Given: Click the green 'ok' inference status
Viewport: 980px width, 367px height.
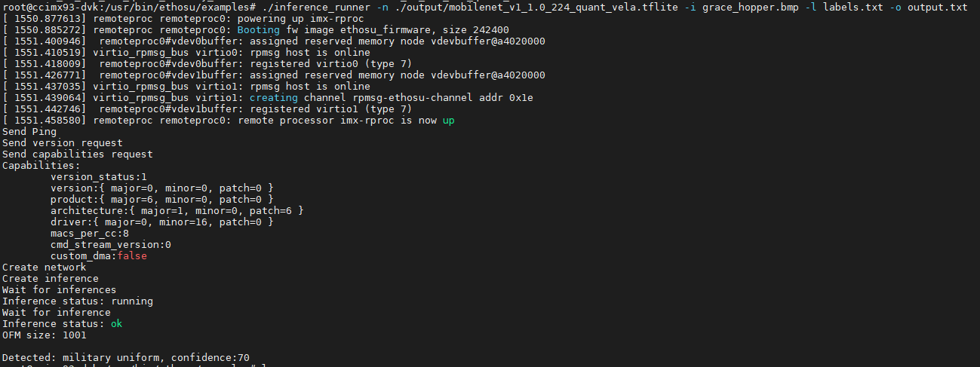Looking at the screenshot, I should click(116, 323).
